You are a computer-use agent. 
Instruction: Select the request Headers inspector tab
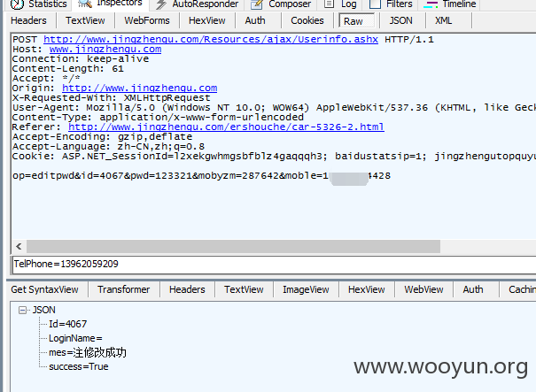(28, 20)
